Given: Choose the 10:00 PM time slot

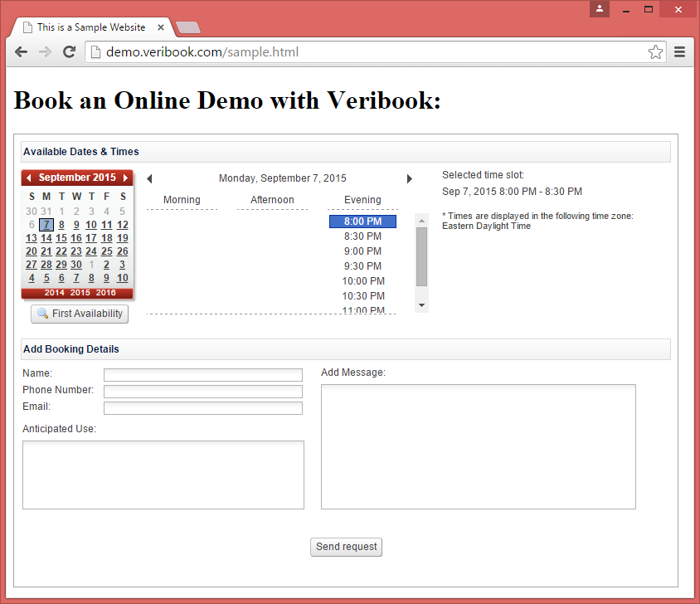Looking at the screenshot, I should [362, 281].
